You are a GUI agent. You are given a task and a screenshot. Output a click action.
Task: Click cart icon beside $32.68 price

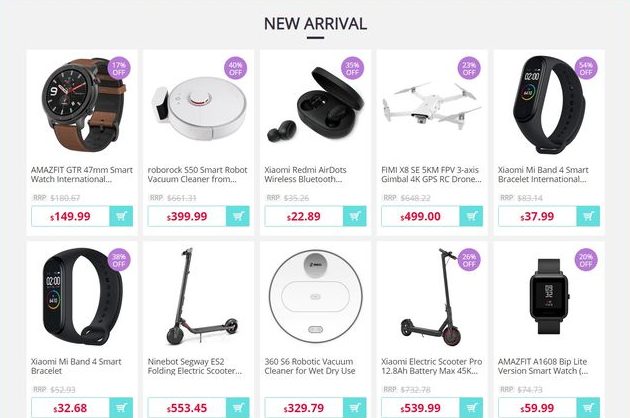tap(121, 408)
